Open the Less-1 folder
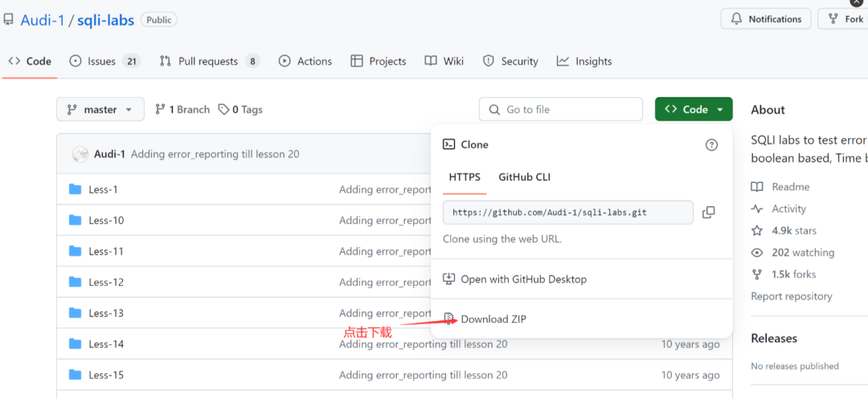Viewport: 868px width, 399px height. [103, 189]
